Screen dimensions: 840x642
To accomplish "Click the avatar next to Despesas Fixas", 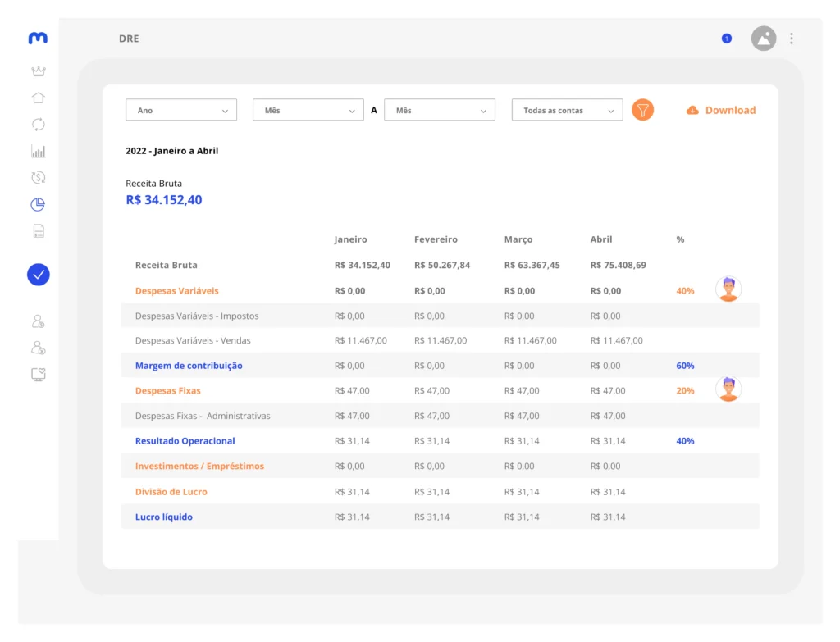I will tap(728, 389).
